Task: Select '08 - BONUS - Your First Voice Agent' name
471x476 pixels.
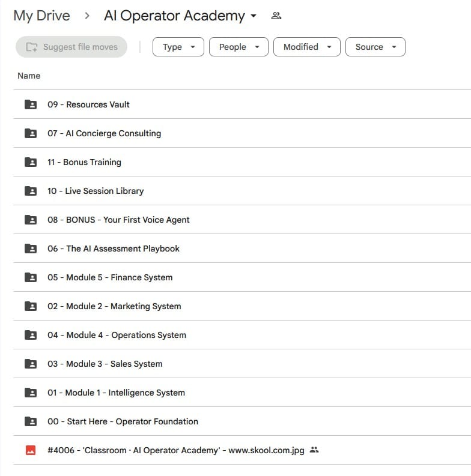Action: 118,220
